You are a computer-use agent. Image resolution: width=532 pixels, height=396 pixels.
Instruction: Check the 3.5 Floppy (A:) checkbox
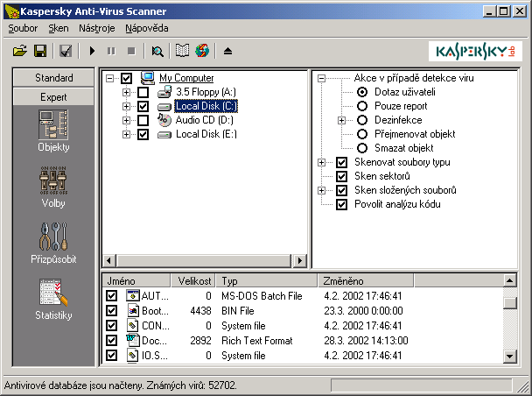143,92
